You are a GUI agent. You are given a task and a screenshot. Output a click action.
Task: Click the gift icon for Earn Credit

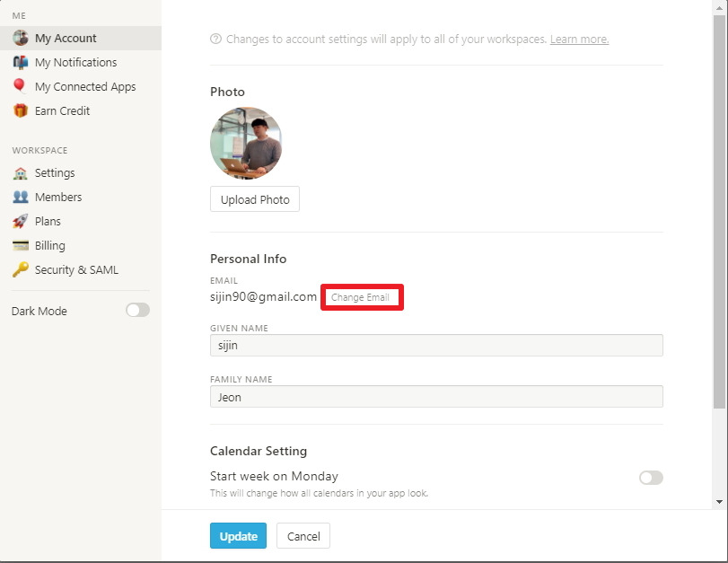[x=20, y=111]
